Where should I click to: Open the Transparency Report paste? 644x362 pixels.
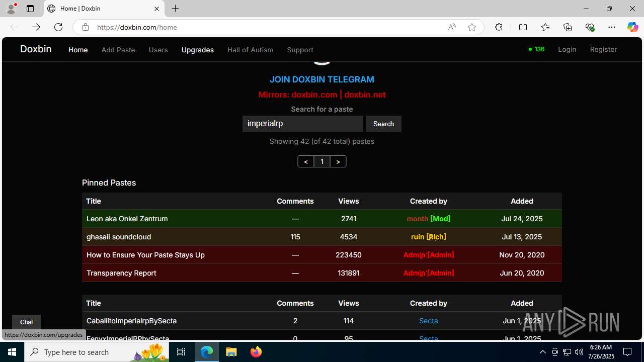121,273
